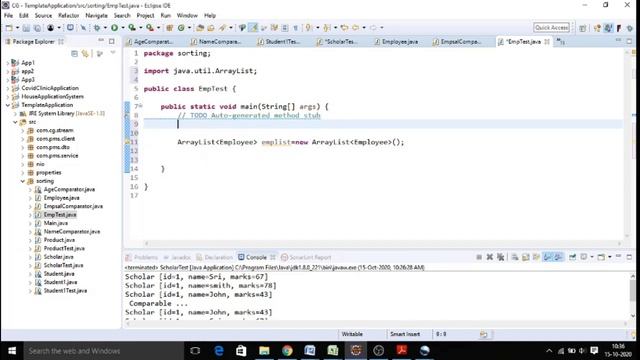Toggle Skip All Breakpoints icon
The image size is (640, 360).
[x=83, y=28]
